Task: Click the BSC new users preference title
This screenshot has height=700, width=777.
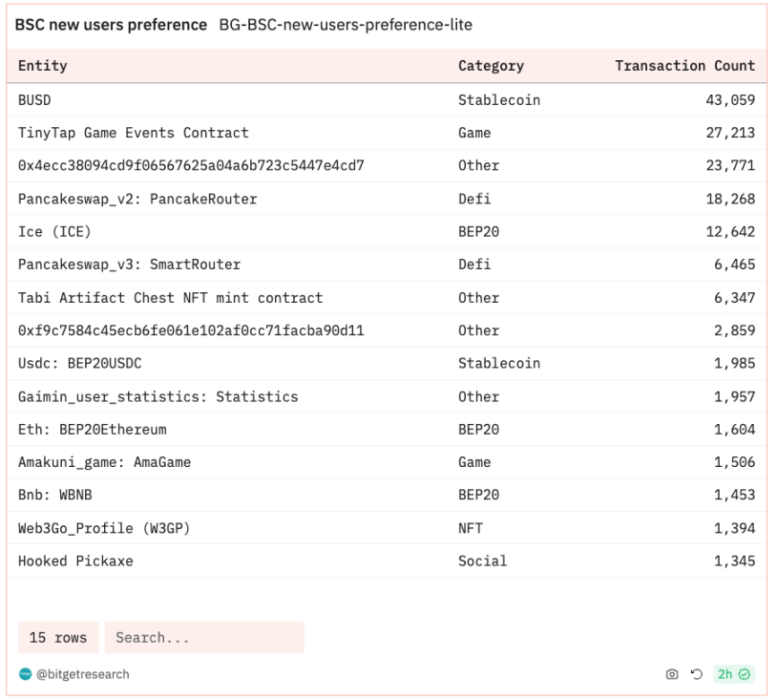Action: [111, 25]
